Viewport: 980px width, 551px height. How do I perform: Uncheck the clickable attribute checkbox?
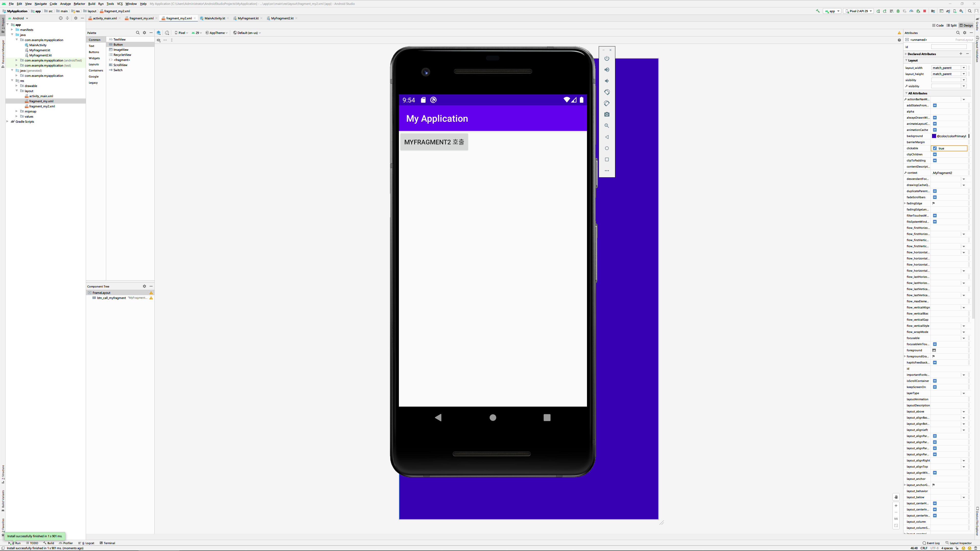tap(935, 148)
